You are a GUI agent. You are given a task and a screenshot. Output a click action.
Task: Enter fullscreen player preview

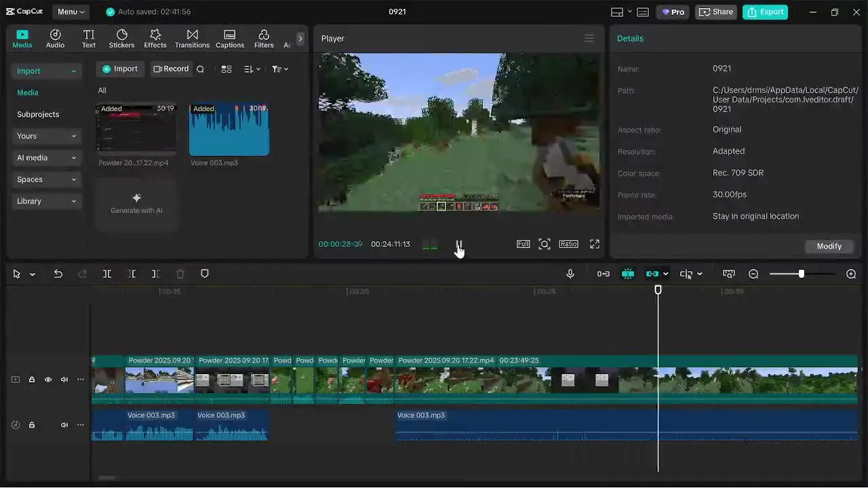(x=595, y=244)
